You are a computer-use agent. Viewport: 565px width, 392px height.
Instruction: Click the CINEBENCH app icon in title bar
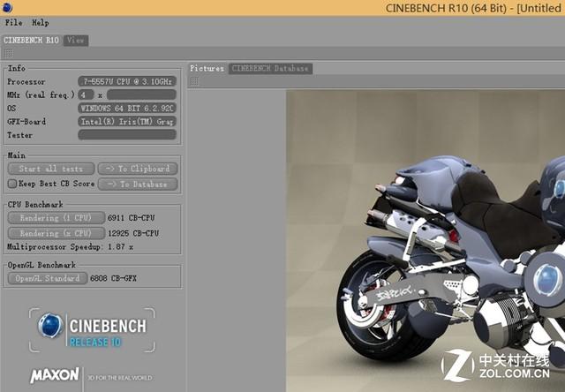pos(7,7)
